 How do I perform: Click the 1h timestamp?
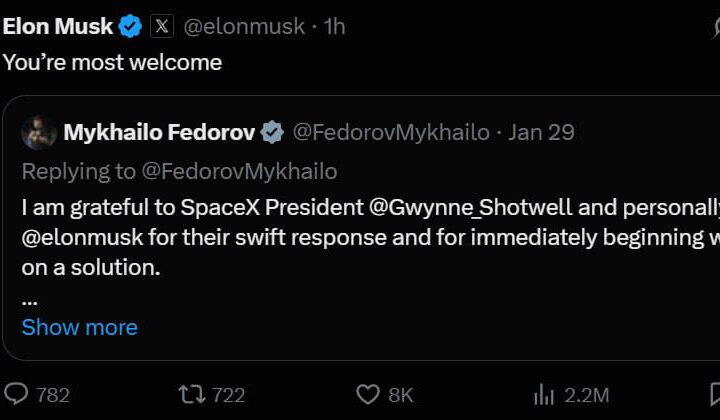coord(334,26)
